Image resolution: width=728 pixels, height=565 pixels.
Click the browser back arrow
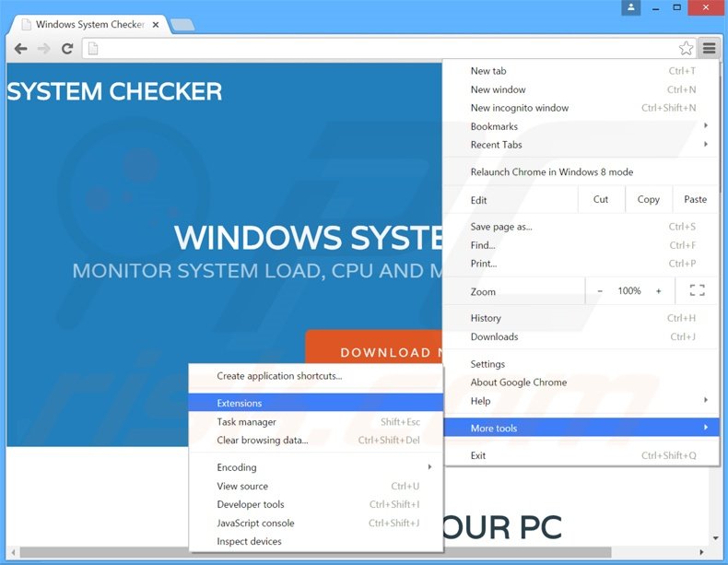pyautogui.click(x=20, y=48)
